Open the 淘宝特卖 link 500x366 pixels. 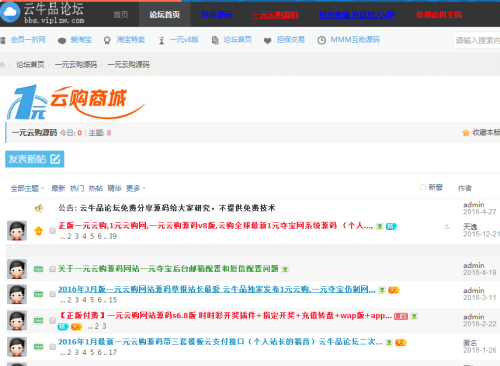(x=131, y=40)
